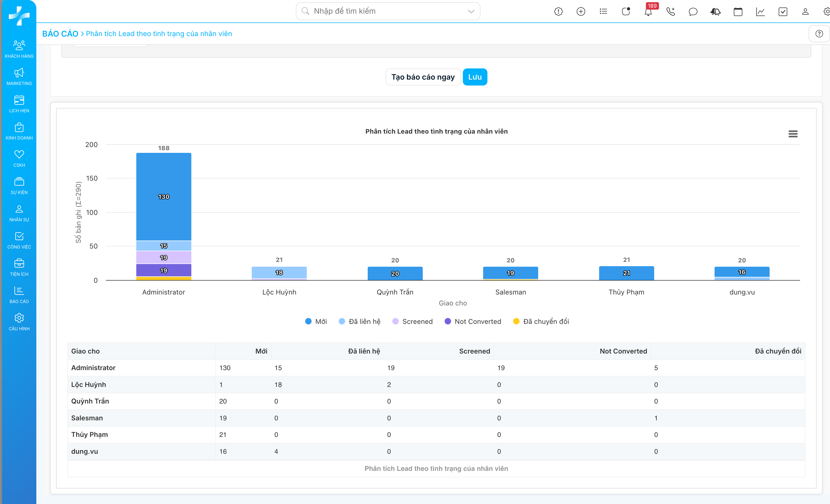Expand the search box dropdown arrow
The height and width of the screenshot is (504, 830).
471,11
